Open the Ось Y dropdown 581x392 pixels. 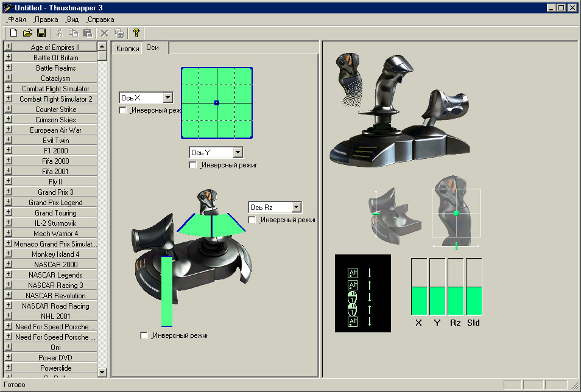(238, 152)
